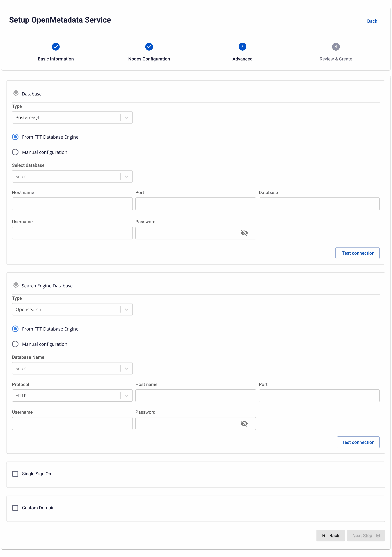
Task: Focus the Database section Port field
Action: click(x=196, y=204)
